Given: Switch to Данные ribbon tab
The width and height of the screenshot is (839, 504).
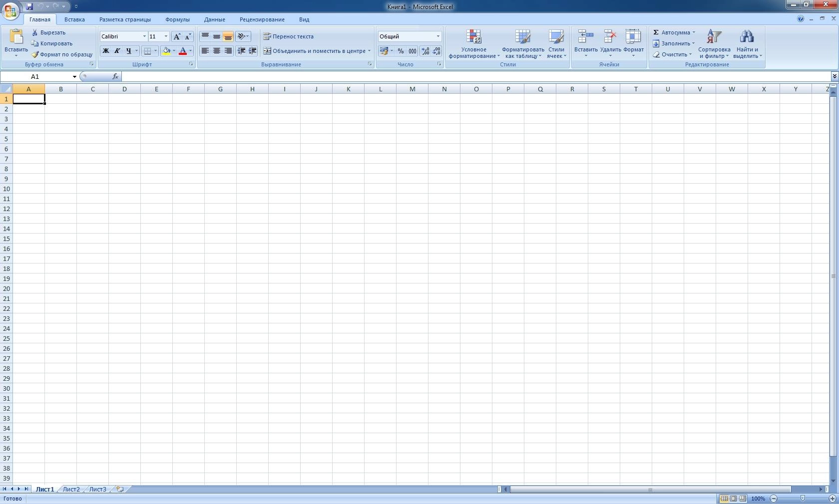Looking at the screenshot, I should pyautogui.click(x=215, y=19).
